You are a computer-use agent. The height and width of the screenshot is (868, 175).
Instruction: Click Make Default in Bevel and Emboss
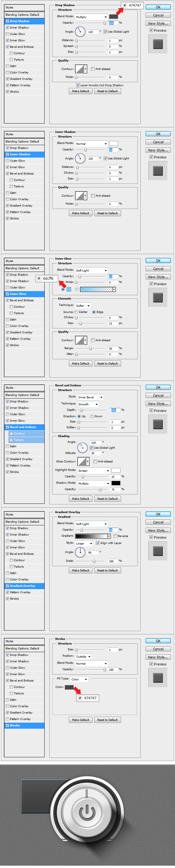click(x=80, y=499)
